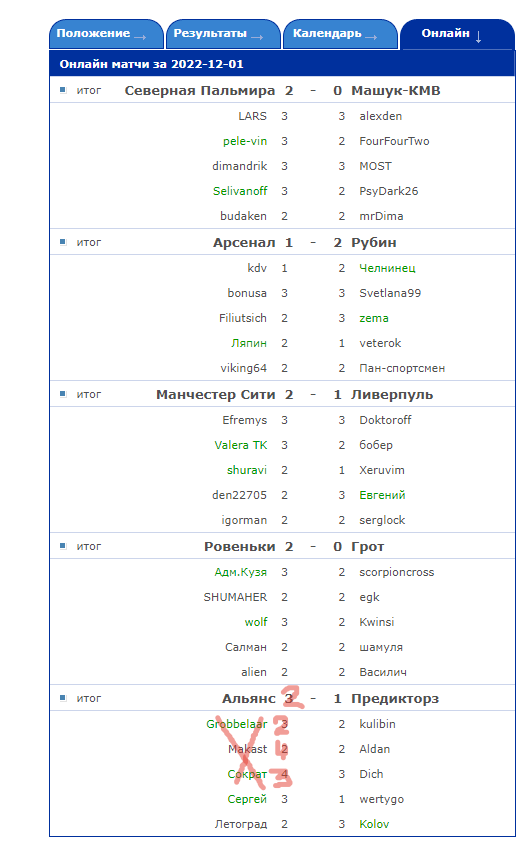Switch to the Результаты tab
Image resolution: width=532 pixels, height=861 pixels.
223,34
